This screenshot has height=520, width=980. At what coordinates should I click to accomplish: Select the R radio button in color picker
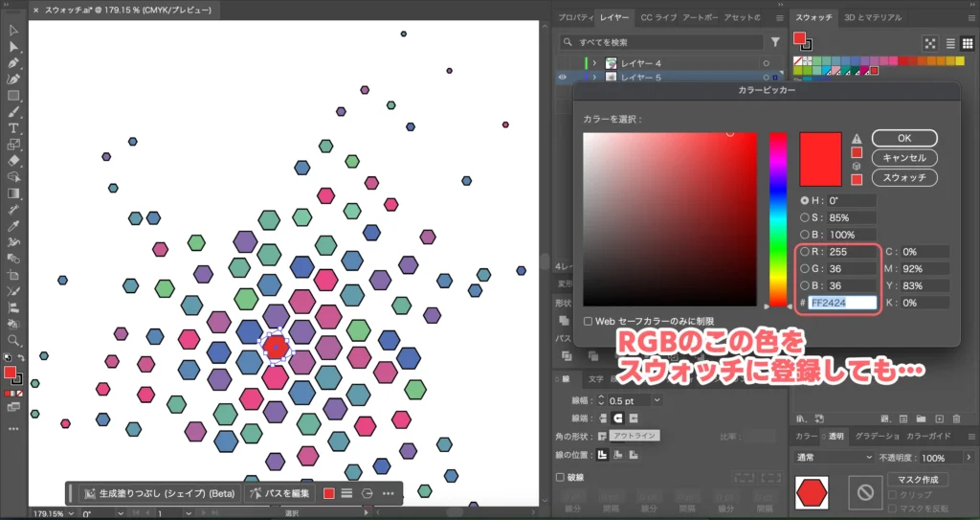[805, 252]
